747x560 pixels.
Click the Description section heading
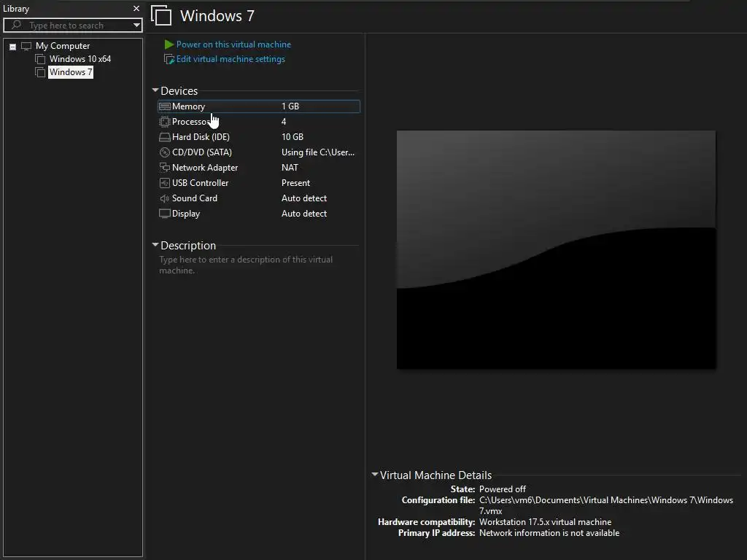[x=188, y=245]
